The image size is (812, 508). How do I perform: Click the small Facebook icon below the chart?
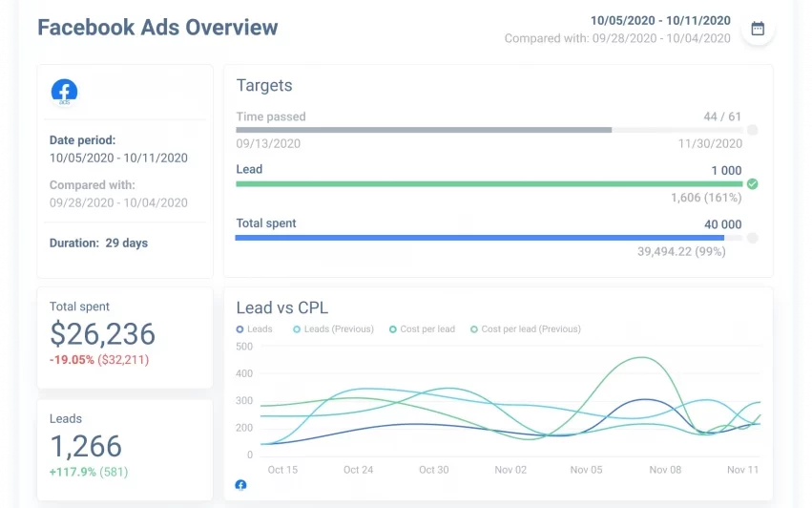click(x=240, y=485)
